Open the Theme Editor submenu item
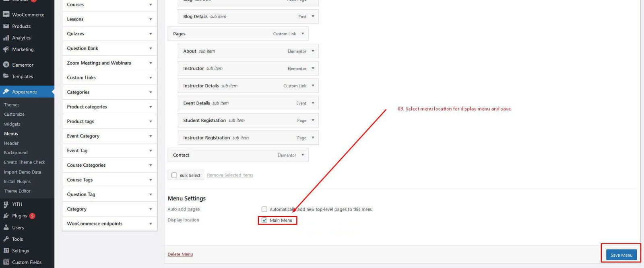This screenshot has height=268, width=644. point(17,191)
